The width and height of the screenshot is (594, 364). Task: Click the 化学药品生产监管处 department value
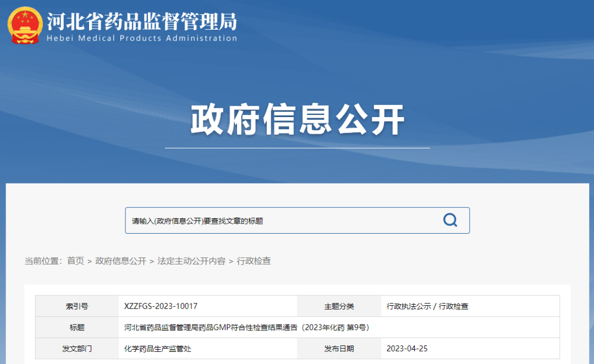tap(158, 349)
